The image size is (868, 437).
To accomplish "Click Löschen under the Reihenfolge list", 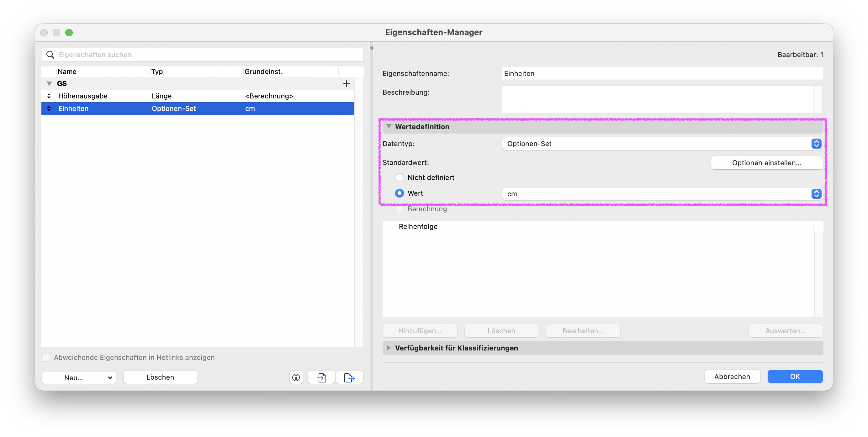I will [501, 331].
